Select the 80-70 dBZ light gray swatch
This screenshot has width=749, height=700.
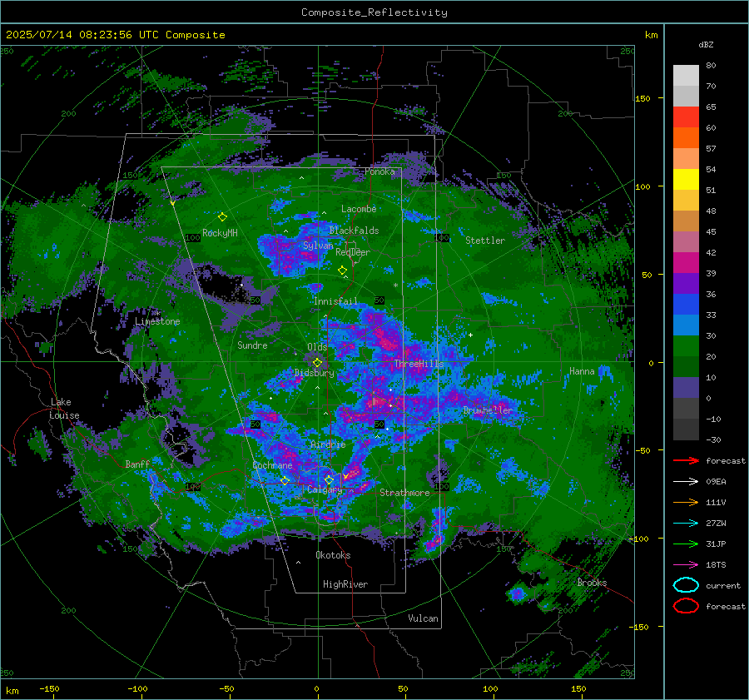686,76
